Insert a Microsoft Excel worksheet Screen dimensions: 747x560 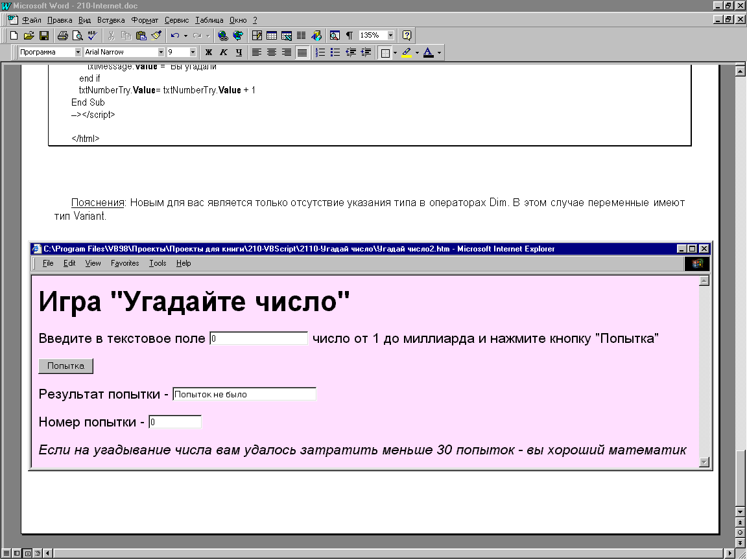click(287, 35)
